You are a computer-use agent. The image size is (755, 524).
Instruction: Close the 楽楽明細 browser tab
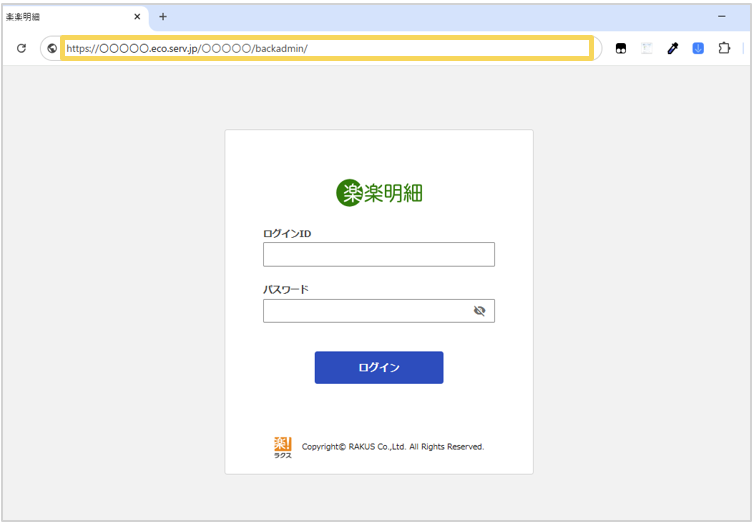[x=137, y=16]
